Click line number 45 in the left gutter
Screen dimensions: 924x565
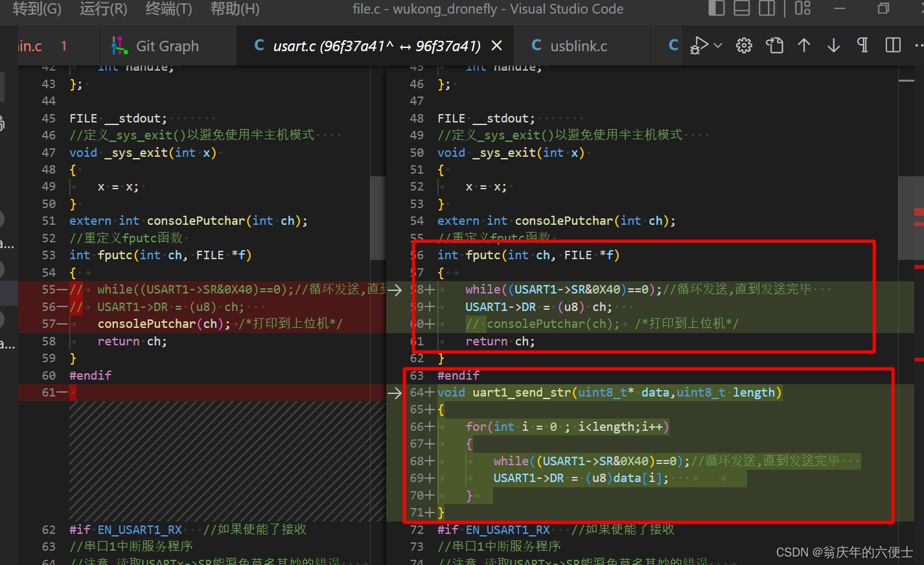[x=49, y=119]
